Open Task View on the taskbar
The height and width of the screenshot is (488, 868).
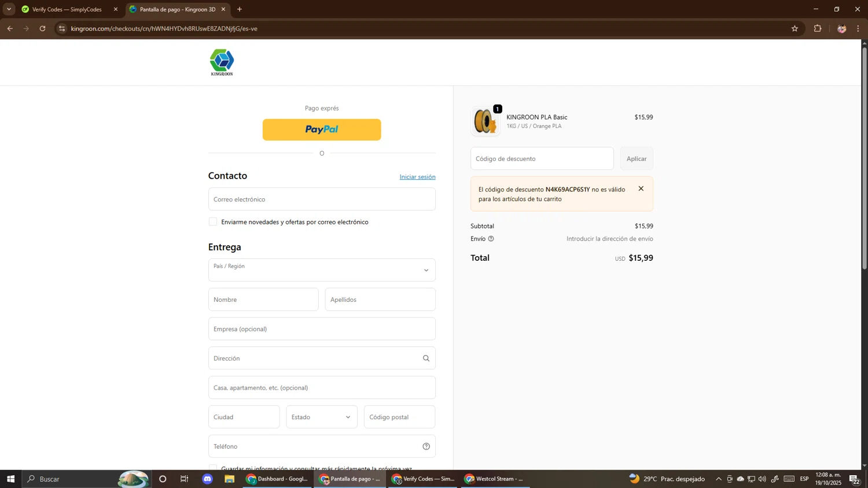185,479
